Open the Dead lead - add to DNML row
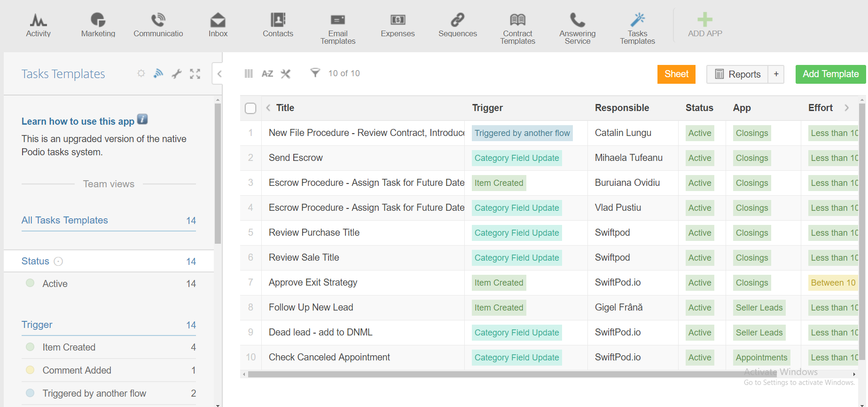Image resolution: width=868 pixels, height=407 pixels. click(x=321, y=332)
